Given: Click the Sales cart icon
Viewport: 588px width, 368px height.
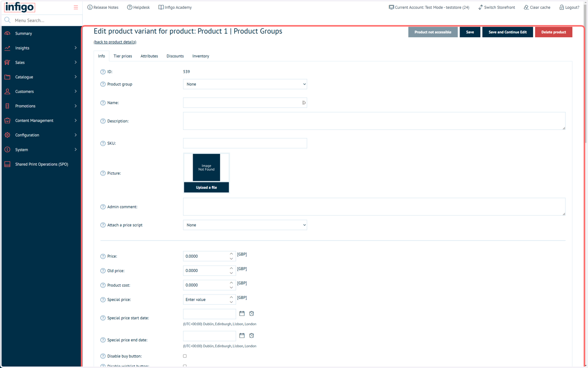Looking at the screenshot, I should coord(7,62).
